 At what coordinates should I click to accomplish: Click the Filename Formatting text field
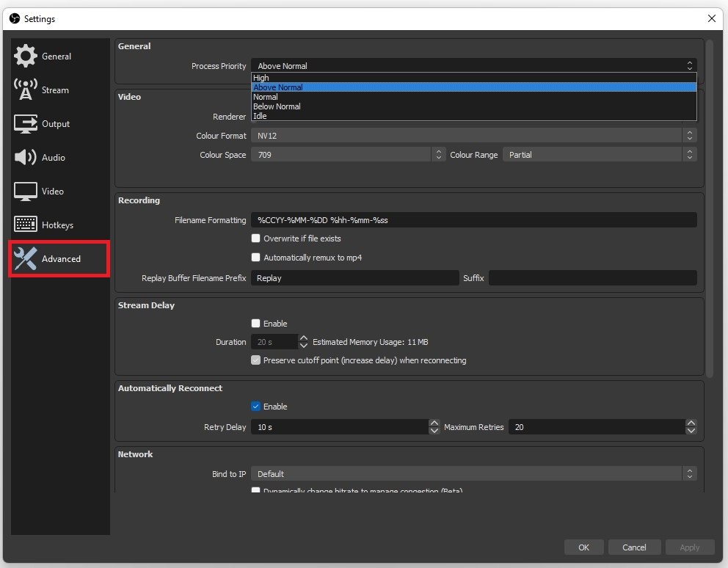click(x=473, y=220)
